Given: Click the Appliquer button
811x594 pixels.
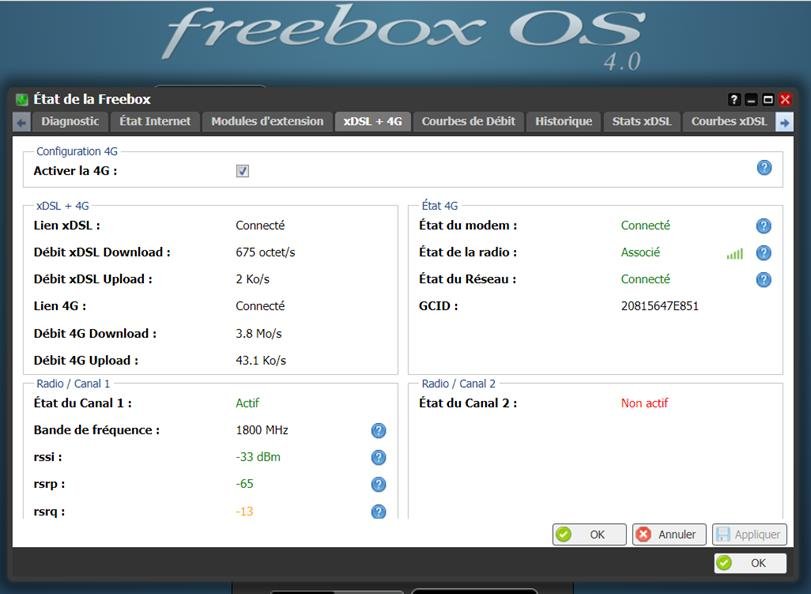Looking at the screenshot, I should [749, 534].
